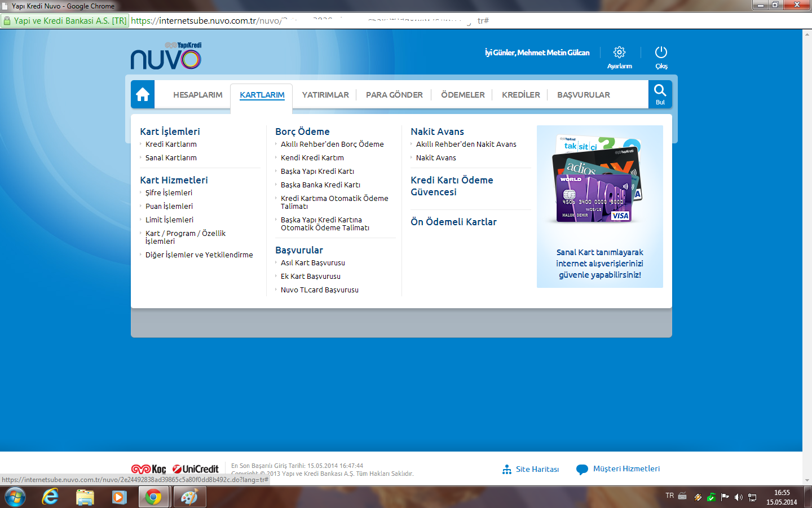This screenshot has height=508, width=812.
Task: Click the TR language indicator in tray
Action: (669, 496)
